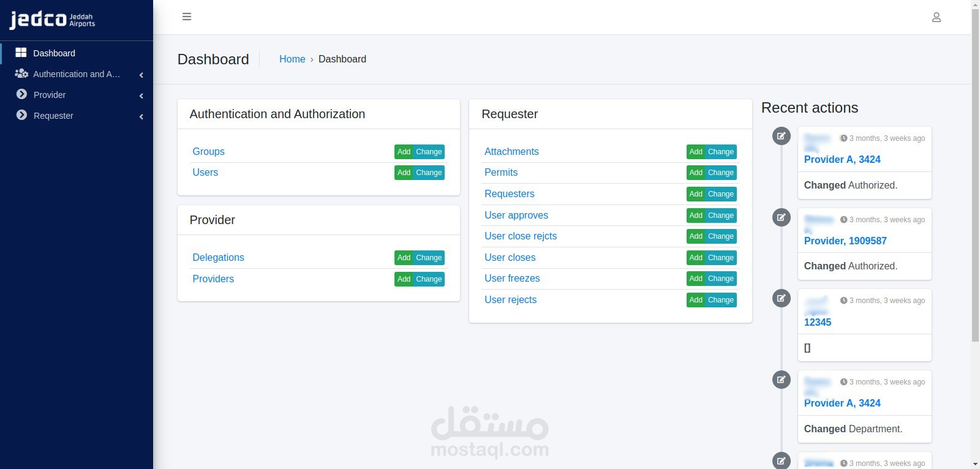Click Change button for User closes
Screen dimensions: 980x469
(x=721, y=258)
